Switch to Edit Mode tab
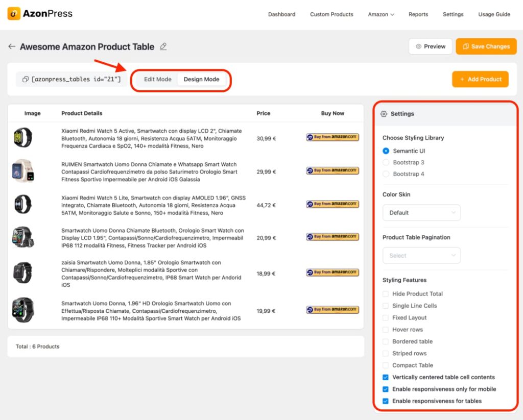This screenshot has height=420, width=523. point(157,79)
